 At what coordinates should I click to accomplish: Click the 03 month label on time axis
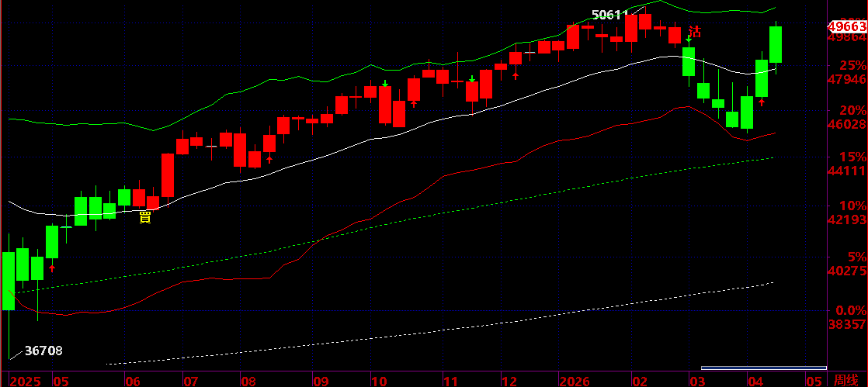697,381
